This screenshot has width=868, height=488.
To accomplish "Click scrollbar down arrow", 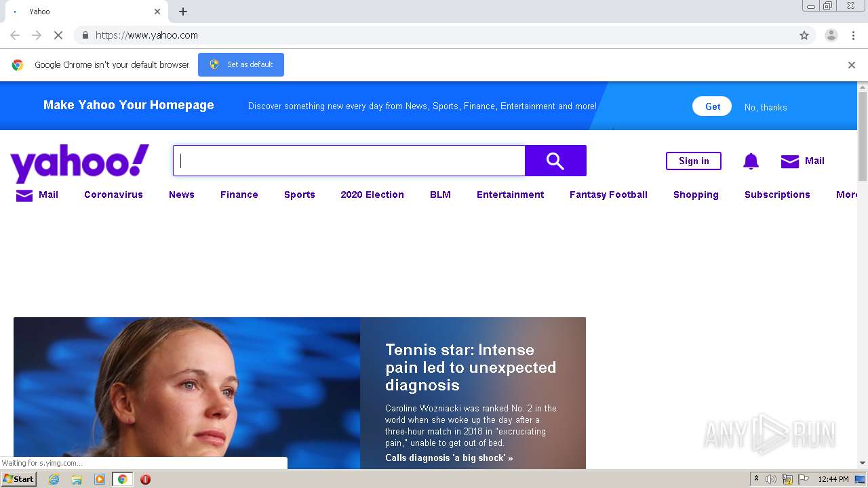I will 863,463.
